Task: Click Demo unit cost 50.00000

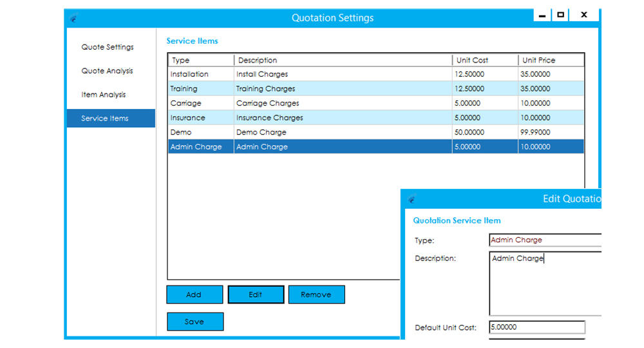Action: (x=486, y=132)
